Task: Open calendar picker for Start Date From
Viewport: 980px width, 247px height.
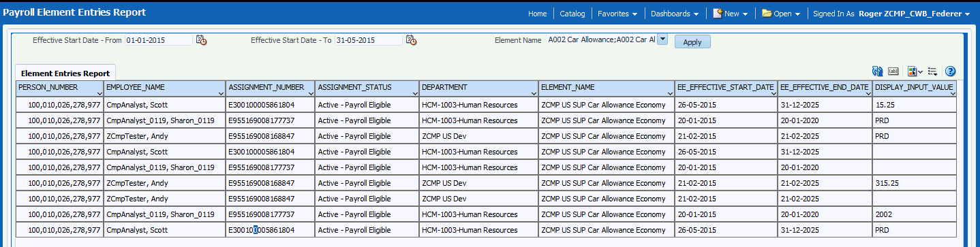Action: point(201,40)
